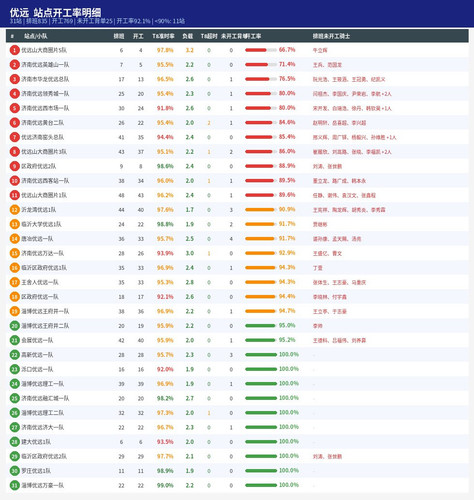Image resolution: width=474 pixels, height=500 pixels.
Task: Click the orange rank badge number 16
Action: [14, 268]
